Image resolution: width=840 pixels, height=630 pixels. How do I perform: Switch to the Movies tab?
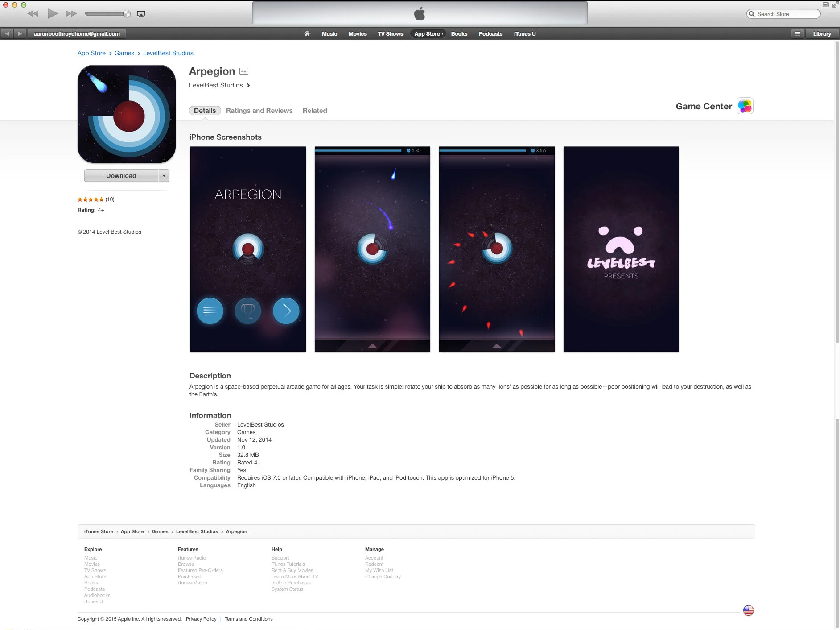point(358,34)
